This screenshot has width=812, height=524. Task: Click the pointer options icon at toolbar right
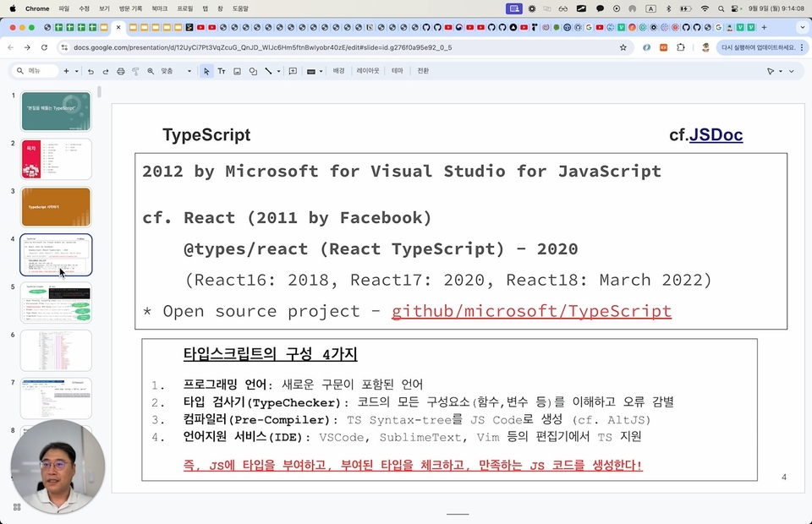click(x=771, y=71)
